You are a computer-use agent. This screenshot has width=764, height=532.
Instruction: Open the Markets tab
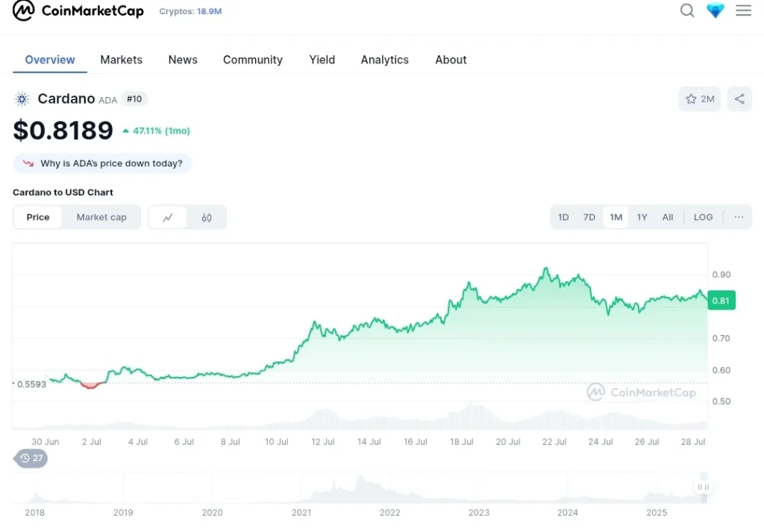[x=122, y=60]
